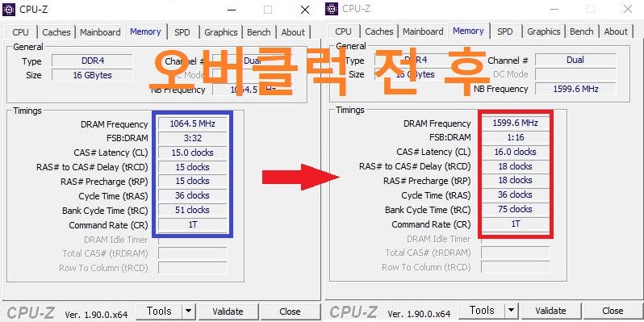Click NB Frequency 1599.6 MHz field
The image size is (644, 322).
(x=575, y=89)
